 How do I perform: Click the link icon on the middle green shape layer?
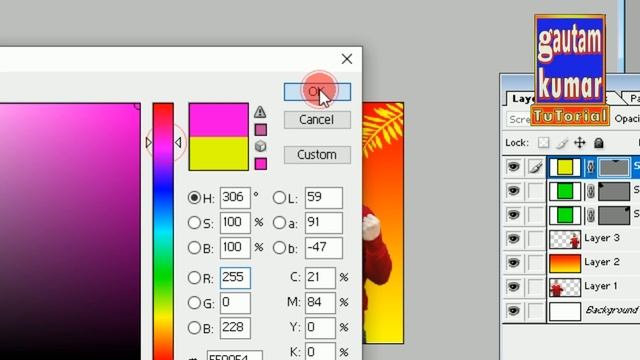click(x=590, y=191)
